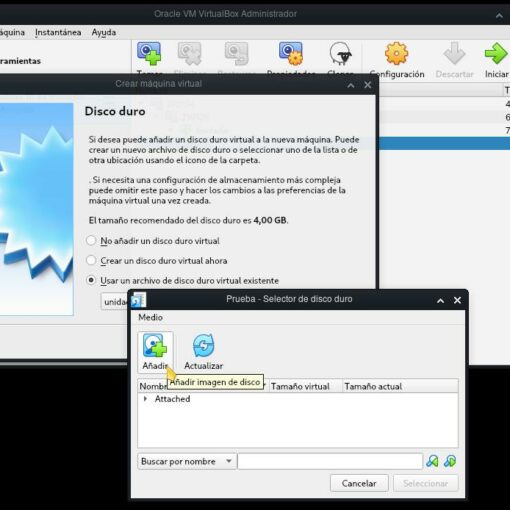Roll up the Crear máquina virtual dialog
Image resolution: width=510 pixels, height=510 pixels.
coord(351,85)
